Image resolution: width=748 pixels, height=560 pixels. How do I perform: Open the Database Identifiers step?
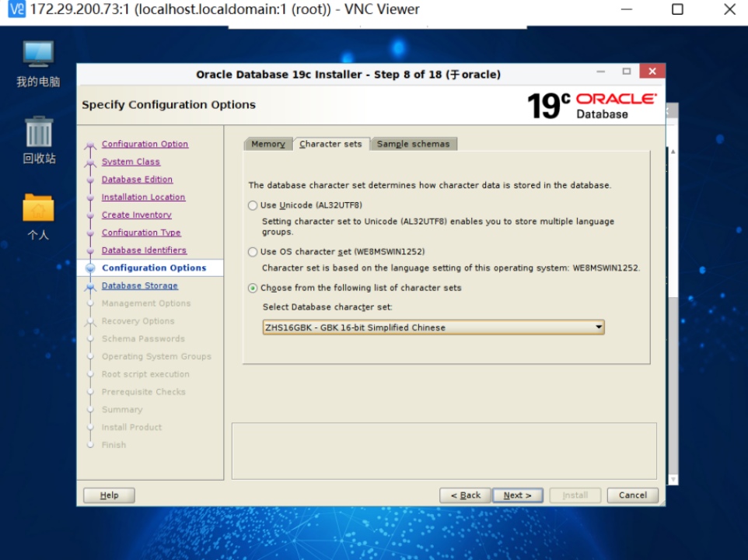click(144, 250)
